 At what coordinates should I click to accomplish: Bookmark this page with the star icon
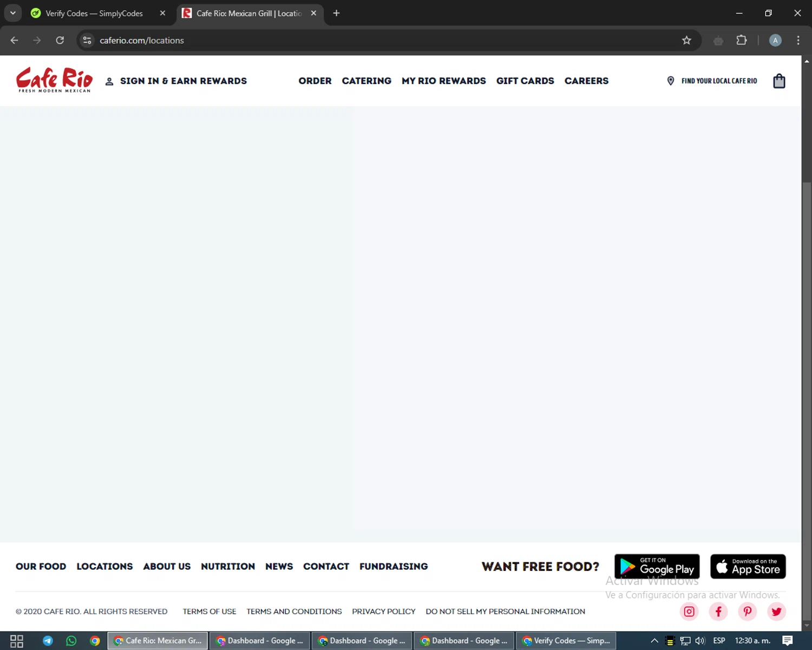(686, 40)
